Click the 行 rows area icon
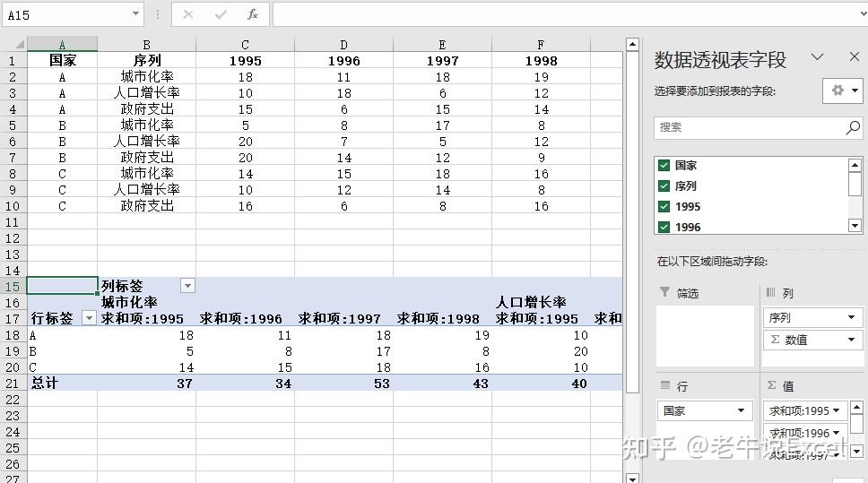Viewport: 868px width, 483px height. [664, 385]
